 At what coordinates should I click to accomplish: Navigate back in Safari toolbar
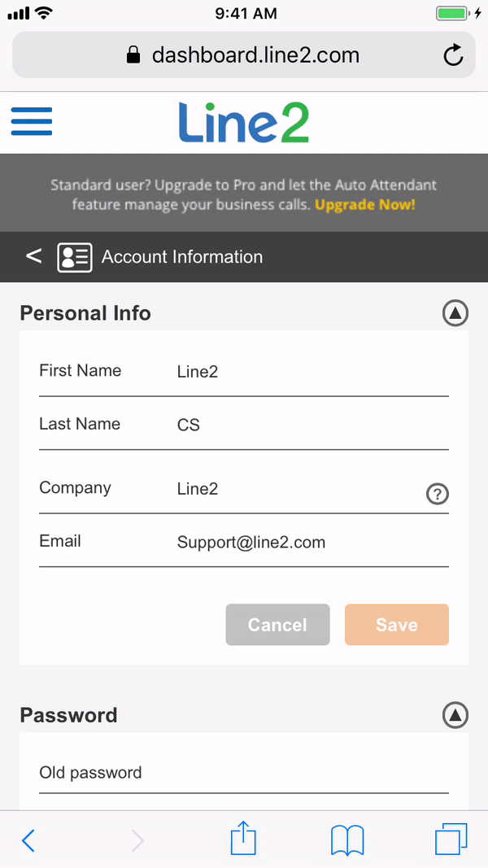coord(28,840)
